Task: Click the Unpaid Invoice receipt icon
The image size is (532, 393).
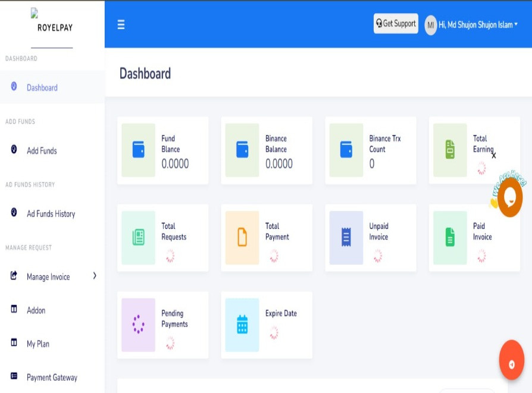Action: point(346,237)
